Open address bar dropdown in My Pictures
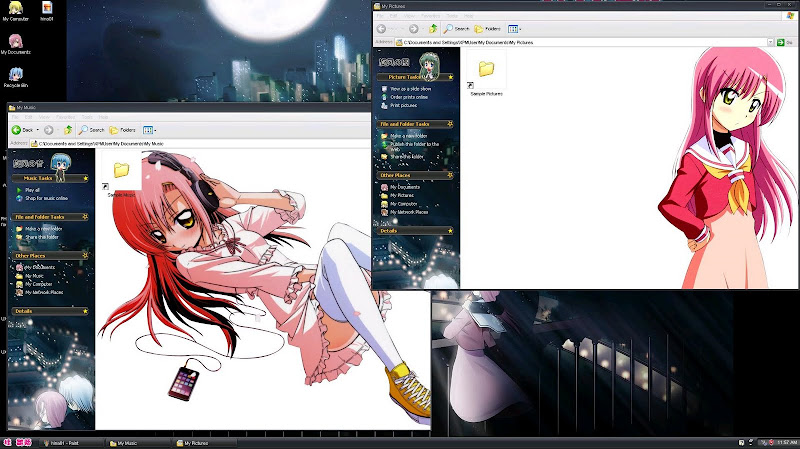 (x=770, y=42)
